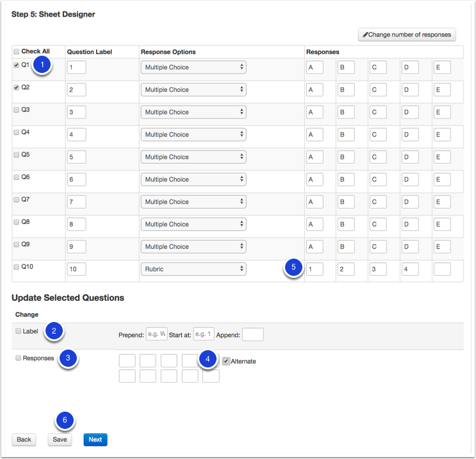This screenshot has height=459, width=476.
Task: Focus the Append input field
Action: pos(253,334)
